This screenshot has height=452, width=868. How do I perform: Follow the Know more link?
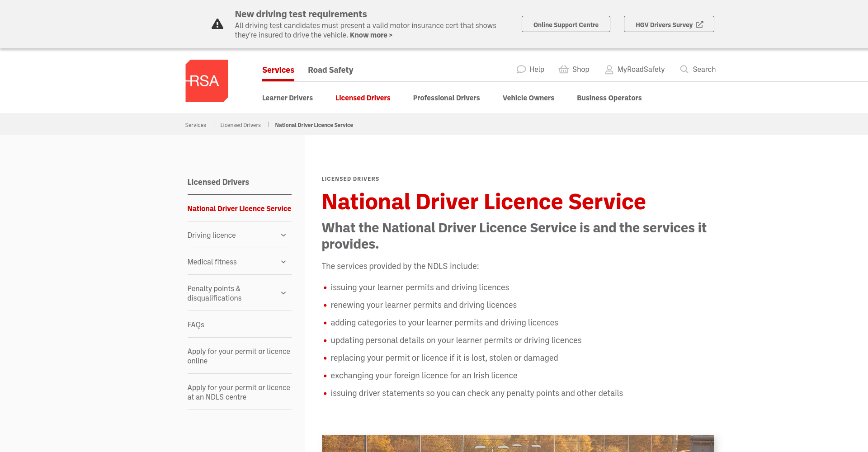click(371, 35)
